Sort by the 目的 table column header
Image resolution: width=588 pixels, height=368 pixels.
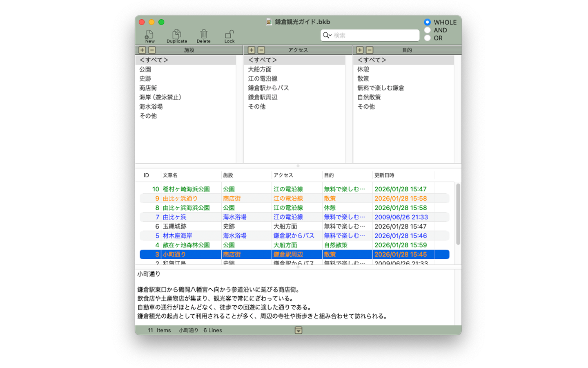(347, 175)
